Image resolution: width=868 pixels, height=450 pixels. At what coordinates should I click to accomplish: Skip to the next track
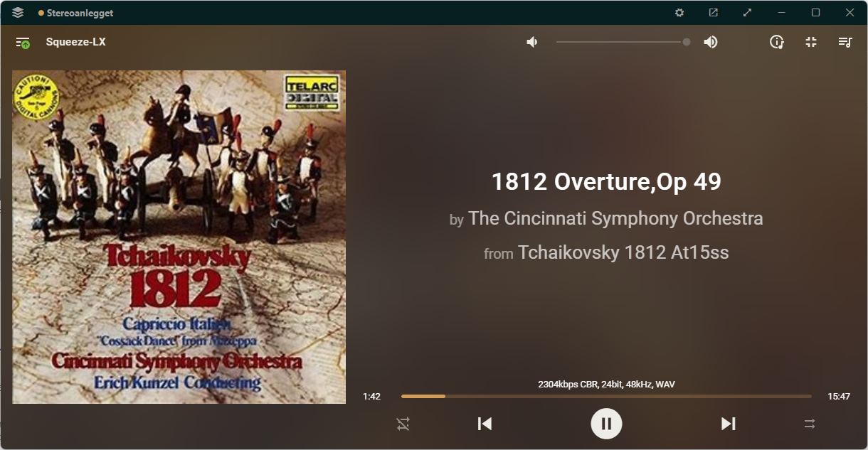(728, 424)
